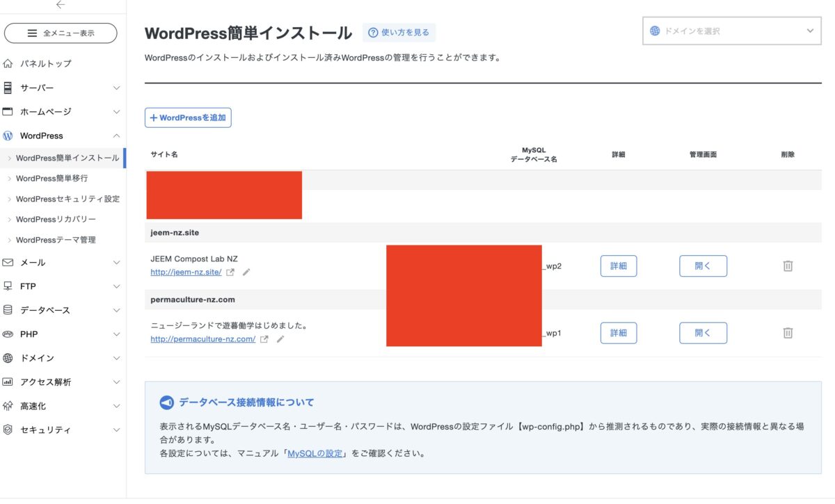
Task: Open the http://permaculture-nz.com/ link
Action: (202, 339)
